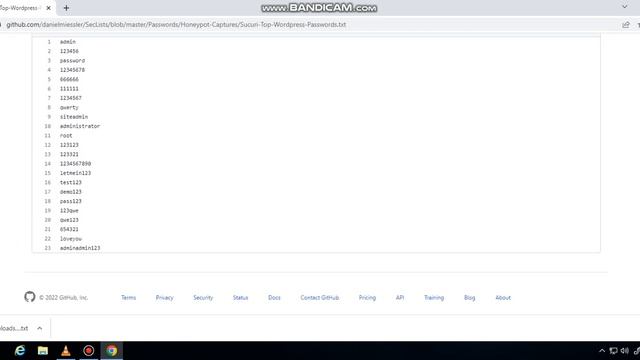Viewport: 640px width, 360px height.
Task: Click the 'qwe123' line
Action: 69,220
